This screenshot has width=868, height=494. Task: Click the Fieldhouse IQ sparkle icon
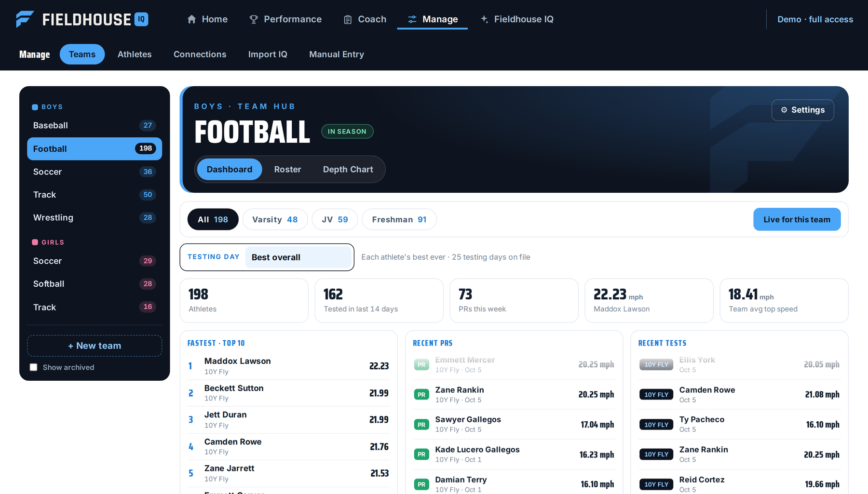coord(485,19)
